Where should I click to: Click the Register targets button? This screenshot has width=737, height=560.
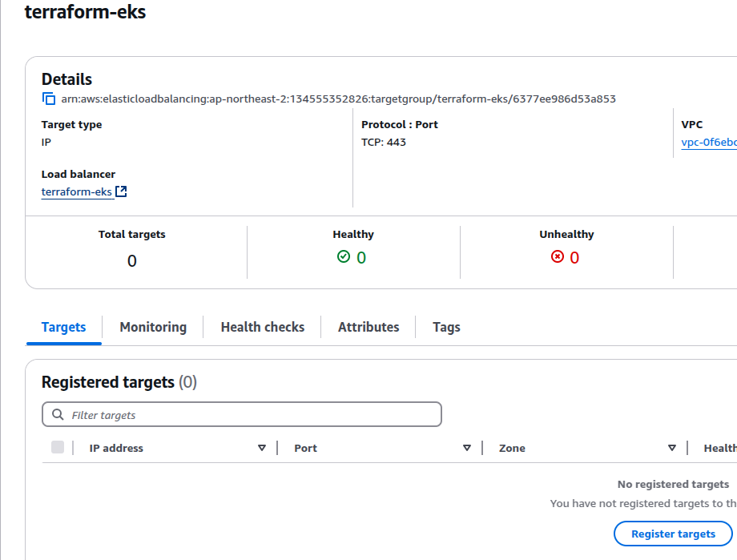pos(673,534)
